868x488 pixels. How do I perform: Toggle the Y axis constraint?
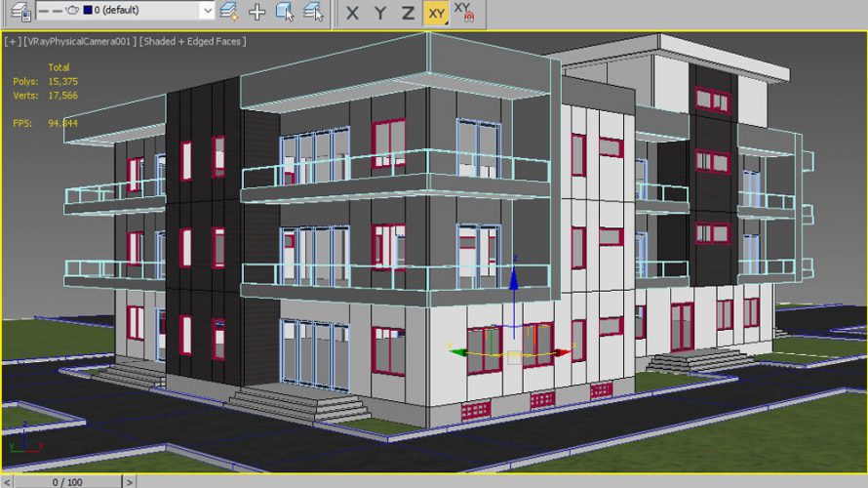tap(380, 13)
